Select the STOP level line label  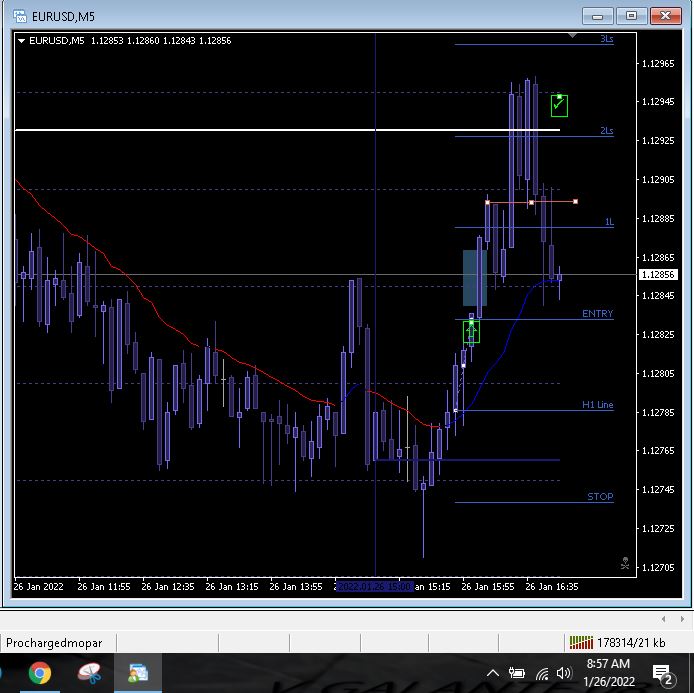click(x=600, y=497)
